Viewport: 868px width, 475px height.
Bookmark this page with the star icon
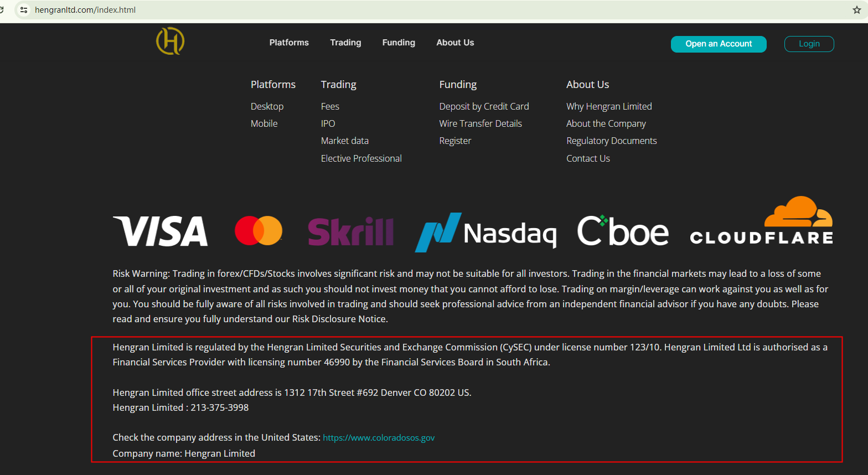click(857, 10)
